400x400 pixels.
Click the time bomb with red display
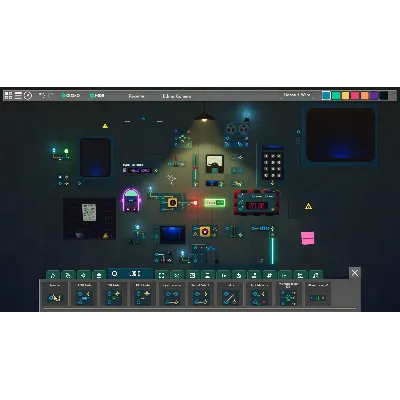pos(257,203)
